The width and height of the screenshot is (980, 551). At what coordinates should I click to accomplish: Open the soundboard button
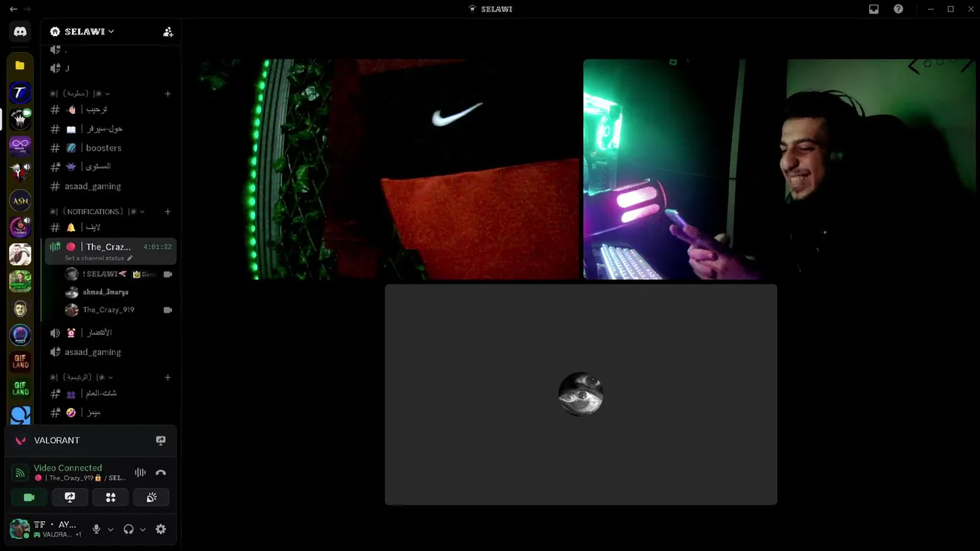pos(152,497)
